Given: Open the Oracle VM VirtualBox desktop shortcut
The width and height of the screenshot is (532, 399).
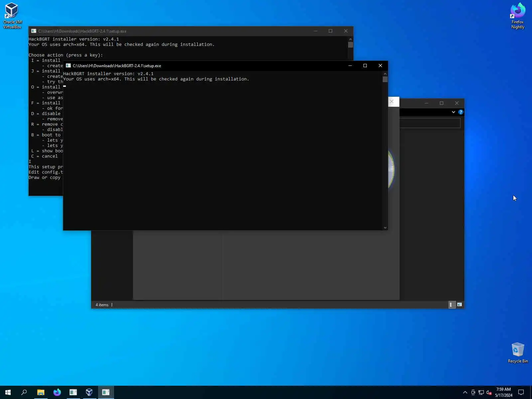Looking at the screenshot, I should [12, 16].
